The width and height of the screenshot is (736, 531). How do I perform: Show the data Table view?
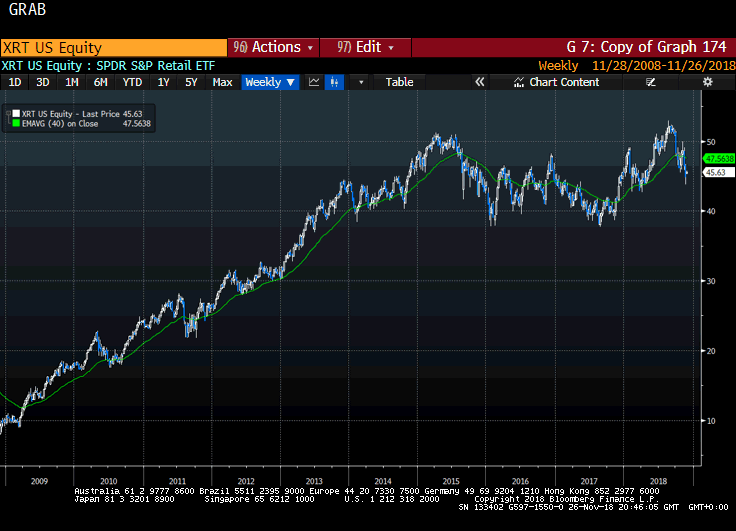click(399, 82)
